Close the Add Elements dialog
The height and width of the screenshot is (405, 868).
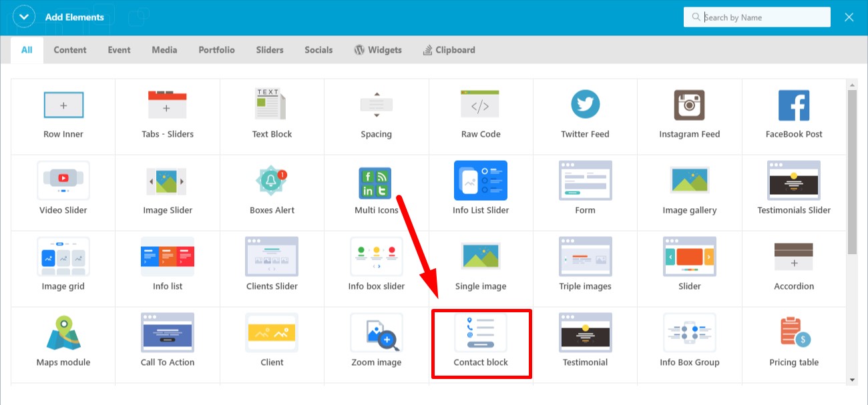pyautogui.click(x=849, y=17)
